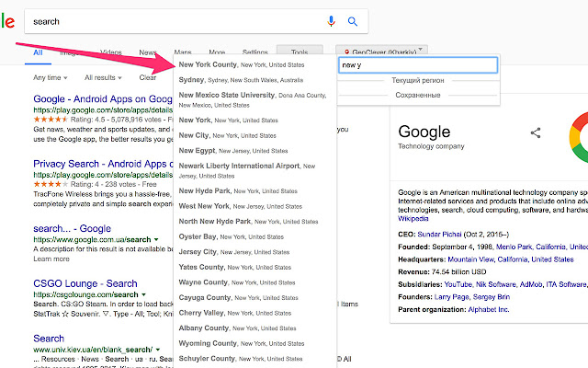Click the location input containing 'new y'

[418, 65]
